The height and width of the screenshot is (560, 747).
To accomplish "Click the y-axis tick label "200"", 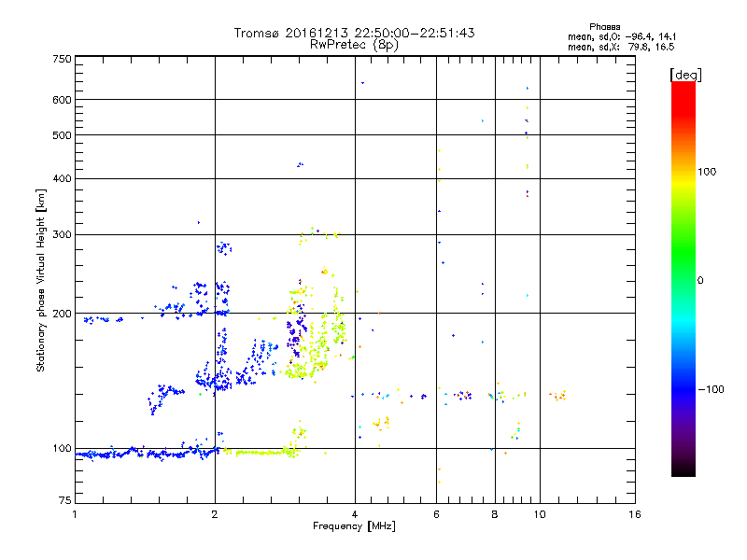I will [62, 314].
